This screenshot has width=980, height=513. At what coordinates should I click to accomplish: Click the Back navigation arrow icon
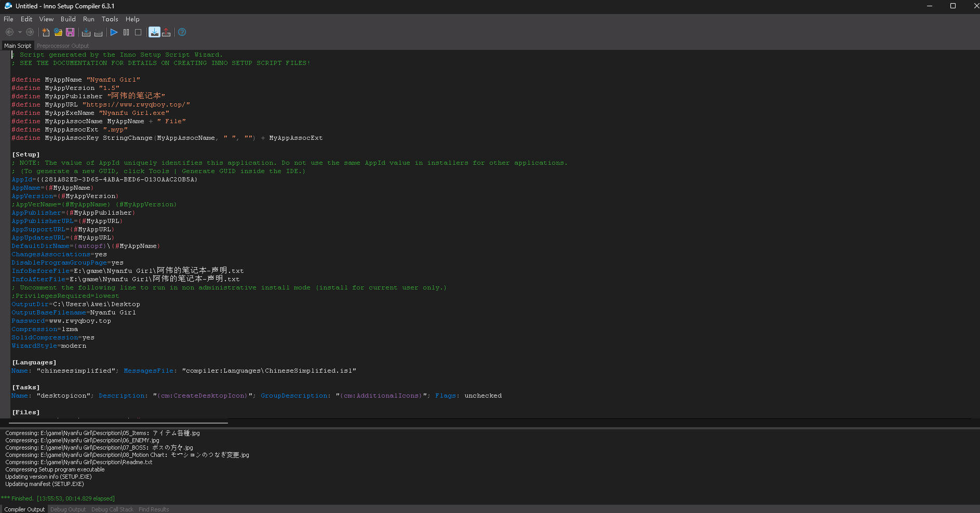9,32
